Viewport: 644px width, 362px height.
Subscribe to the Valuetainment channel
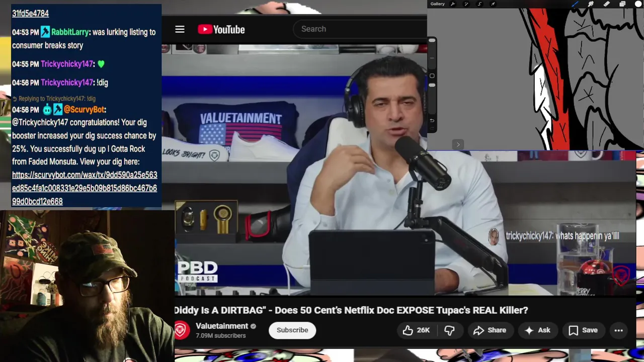[292, 330]
